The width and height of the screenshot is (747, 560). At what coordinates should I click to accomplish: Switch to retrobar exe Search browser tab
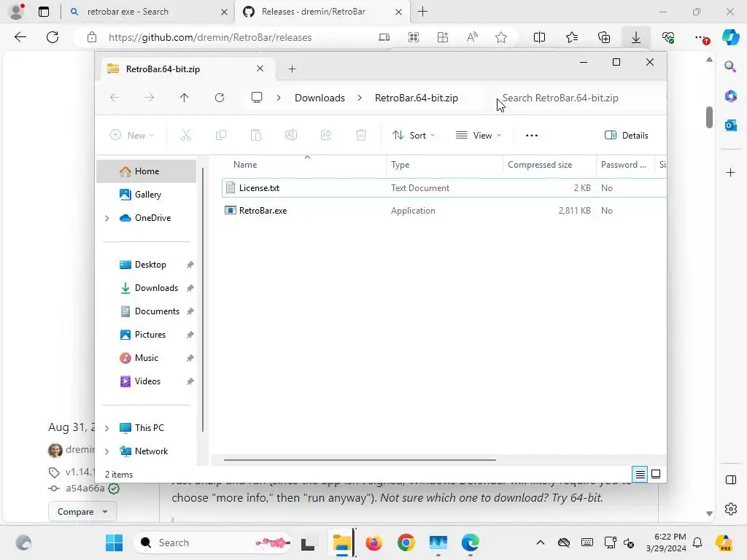point(148,12)
